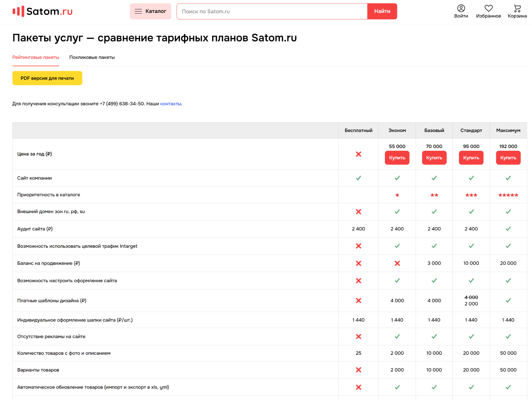Click Максимум checkmark in Аудит сайта row
The image size is (532, 410).
click(x=508, y=229)
